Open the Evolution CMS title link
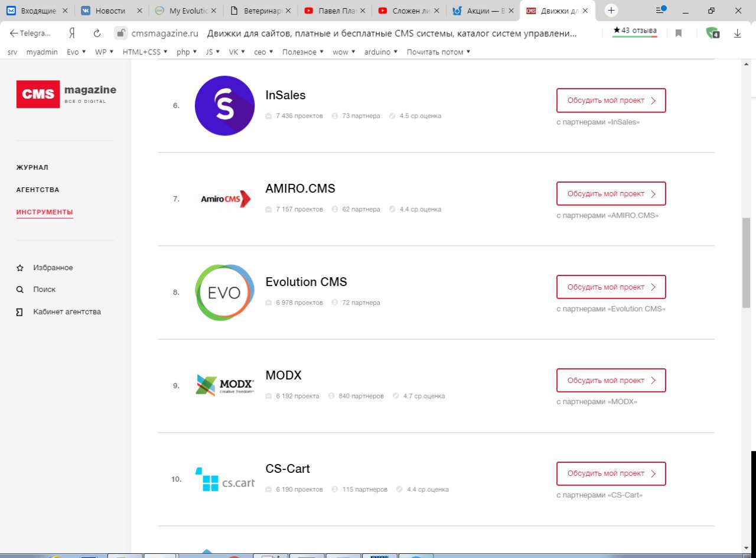The image size is (756, 558). pos(307,282)
